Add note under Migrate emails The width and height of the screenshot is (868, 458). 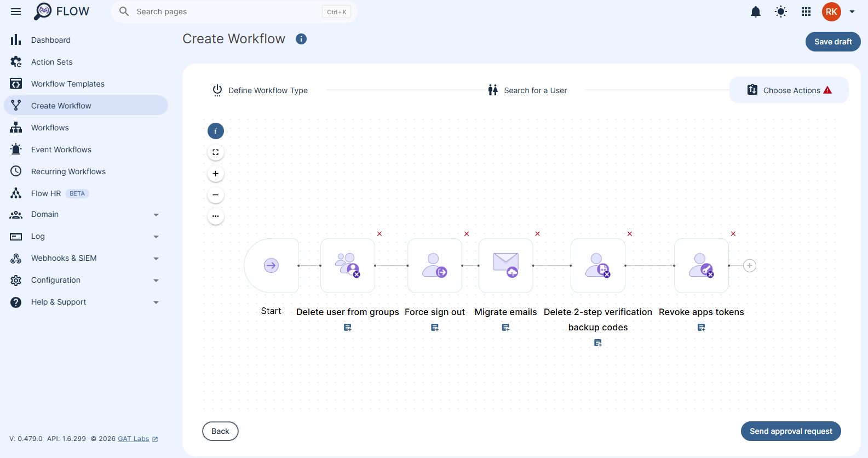pyautogui.click(x=505, y=328)
